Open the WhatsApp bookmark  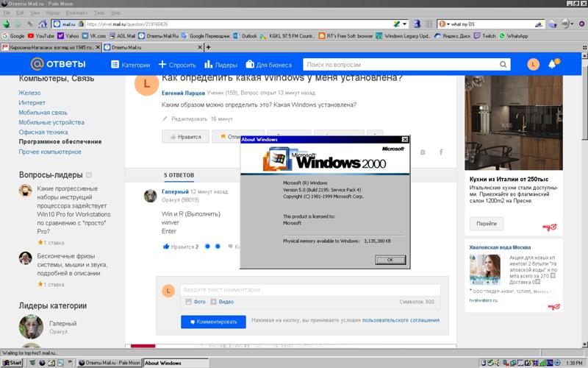tap(514, 35)
